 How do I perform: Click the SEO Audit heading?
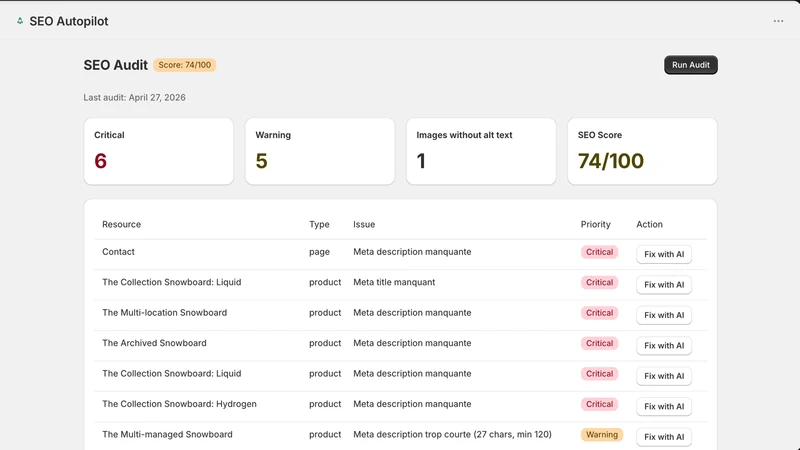[116, 65]
